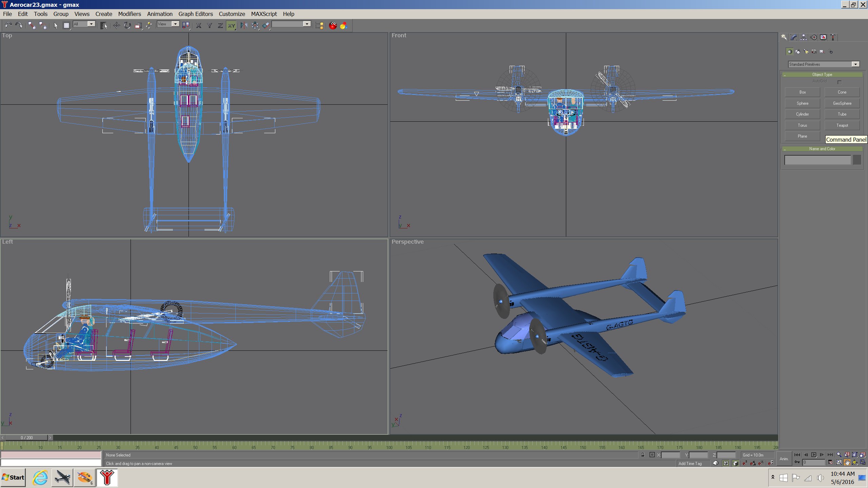Collapse the Object Type rollout
This screenshot has height=488, width=868.
pos(822,75)
